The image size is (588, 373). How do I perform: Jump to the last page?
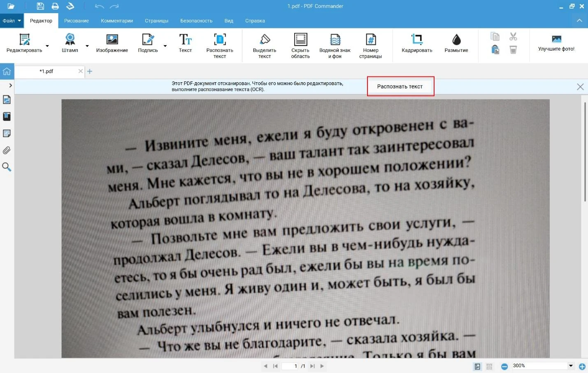tap(312, 366)
